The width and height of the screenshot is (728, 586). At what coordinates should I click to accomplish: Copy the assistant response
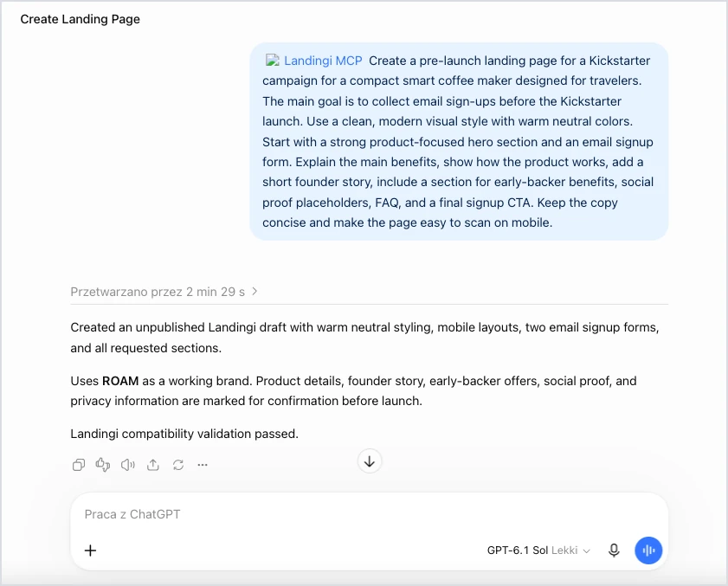click(x=79, y=464)
